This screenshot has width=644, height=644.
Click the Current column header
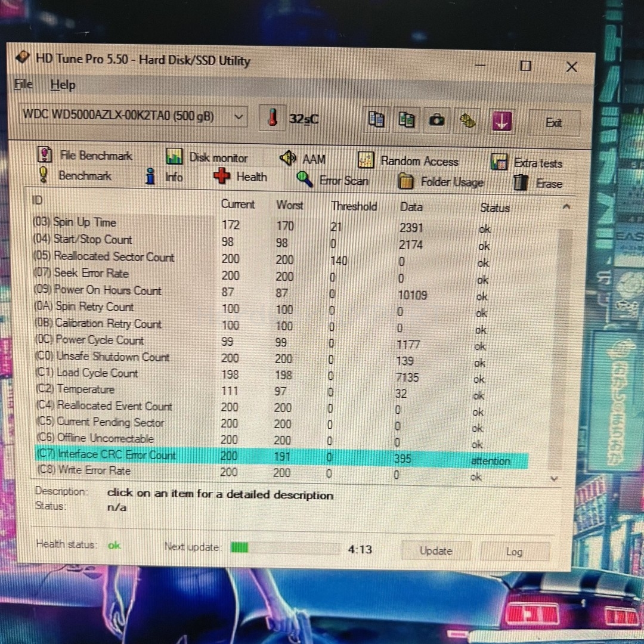click(237, 204)
